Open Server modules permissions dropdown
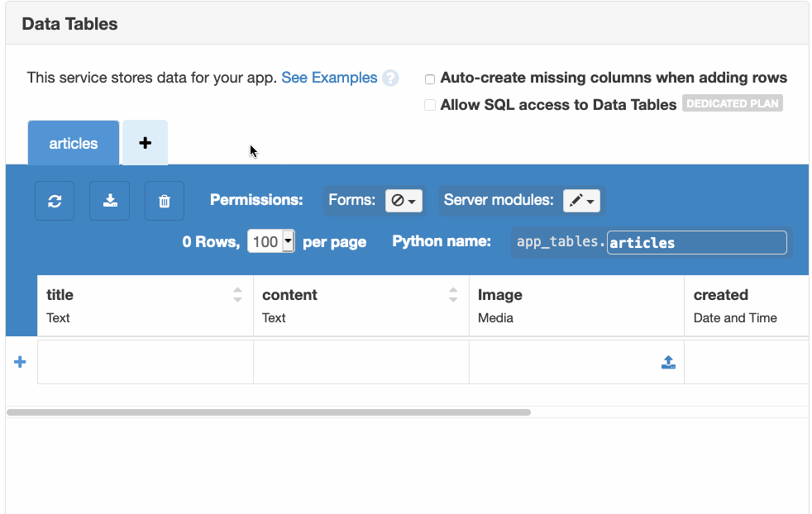This screenshot has width=812, height=514. (581, 201)
